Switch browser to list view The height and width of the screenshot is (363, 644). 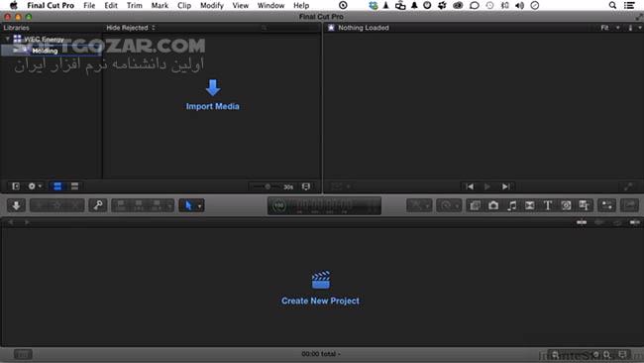tap(74, 186)
